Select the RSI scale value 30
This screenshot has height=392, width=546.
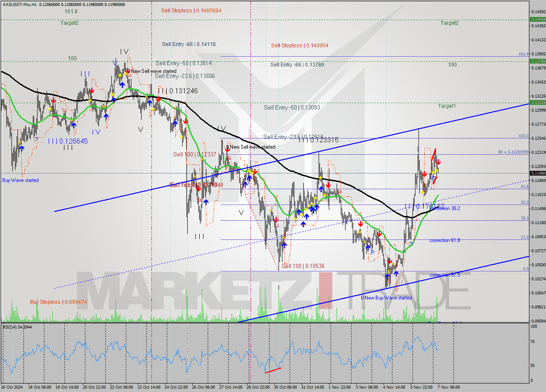(533, 365)
